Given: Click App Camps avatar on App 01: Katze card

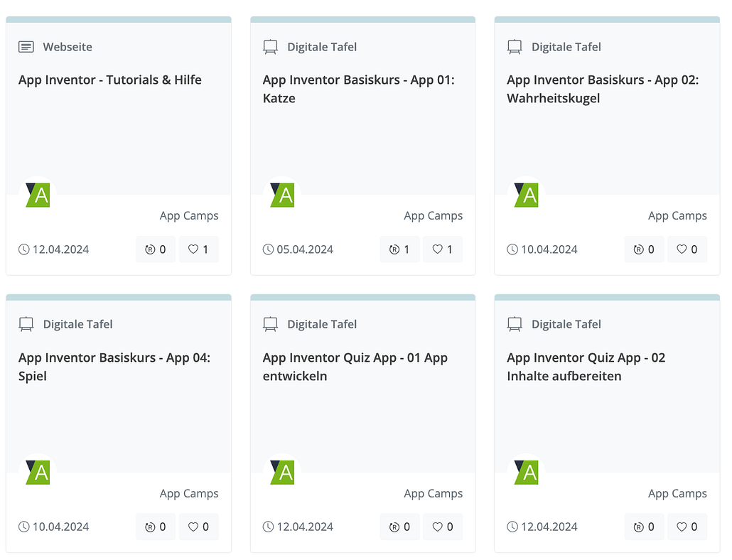Looking at the screenshot, I should 282,195.
